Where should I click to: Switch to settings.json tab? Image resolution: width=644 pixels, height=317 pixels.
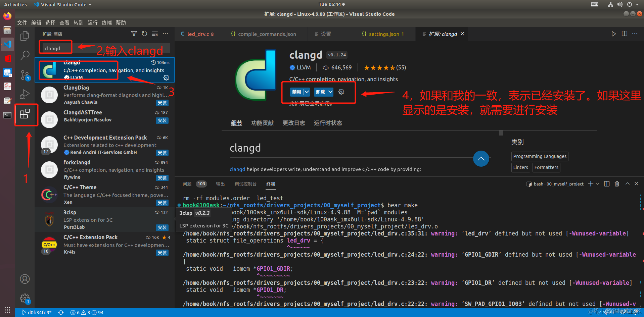coord(386,34)
